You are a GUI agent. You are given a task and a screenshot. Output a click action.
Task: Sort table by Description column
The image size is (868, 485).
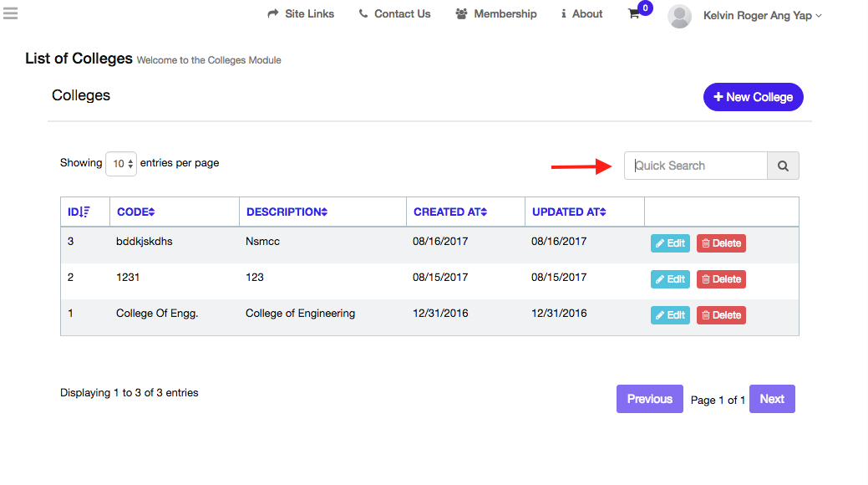pos(287,212)
